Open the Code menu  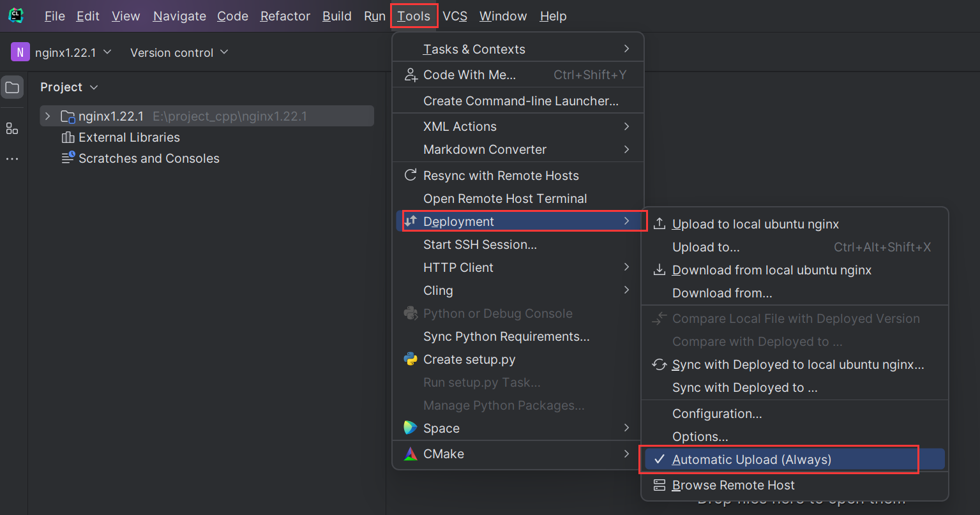pyautogui.click(x=232, y=16)
